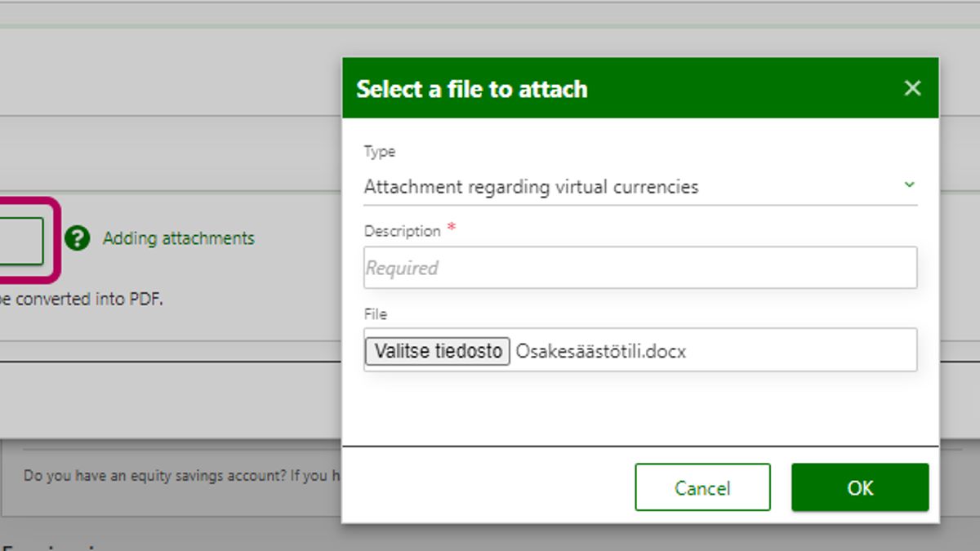Click the Osakesäästötili.docx file name
980x551 pixels.
[x=601, y=352]
